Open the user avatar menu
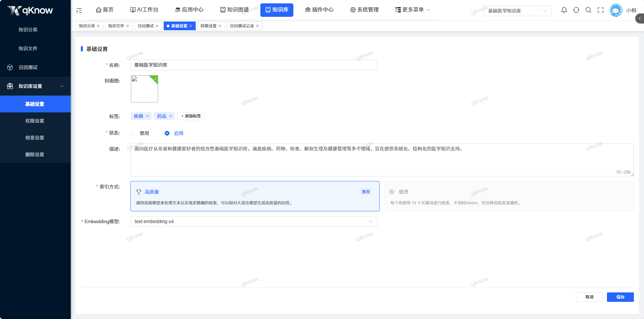The image size is (644, 319). pyautogui.click(x=616, y=10)
